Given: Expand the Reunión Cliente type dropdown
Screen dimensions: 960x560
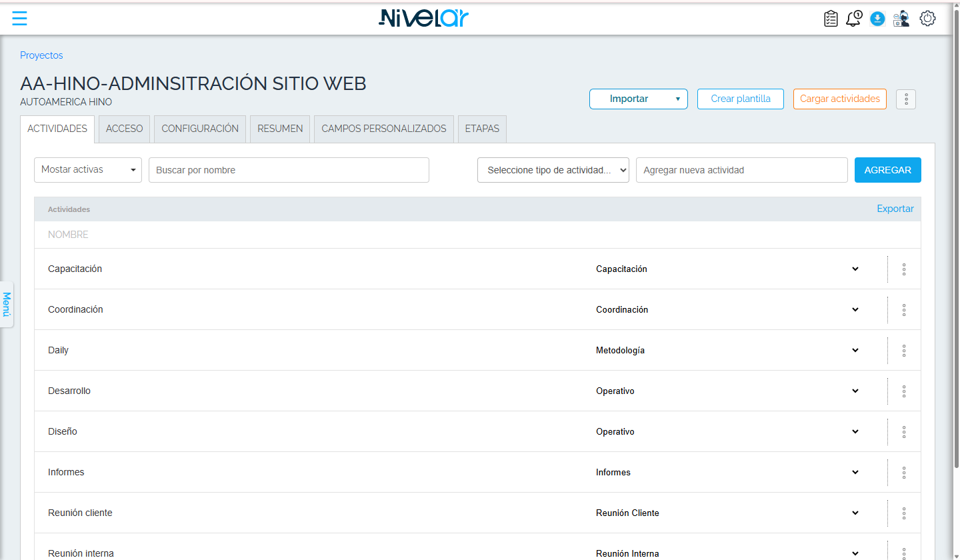Looking at the screenshot, I should click(727, 513).
